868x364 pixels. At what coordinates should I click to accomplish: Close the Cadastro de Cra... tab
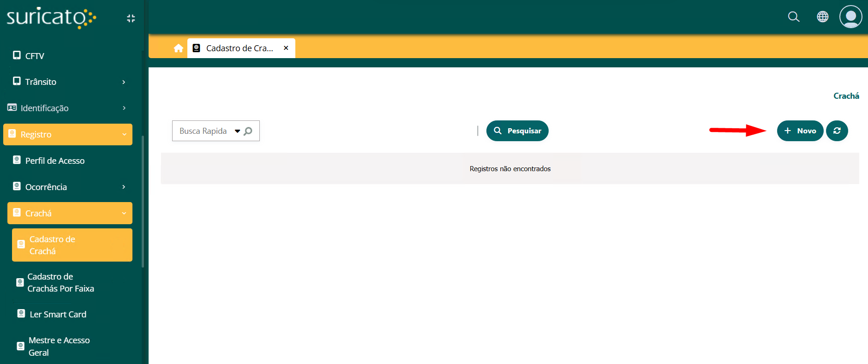286,48
